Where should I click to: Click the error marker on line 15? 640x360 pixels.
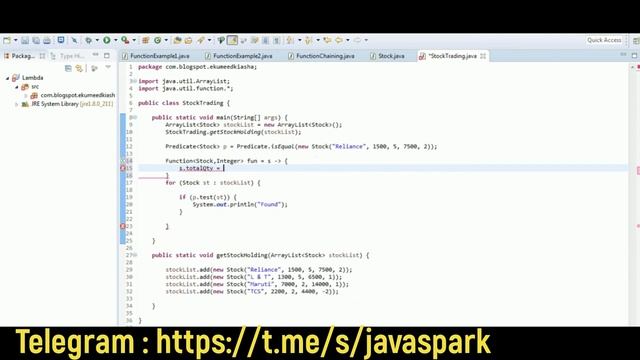click(x=122, y=168)
